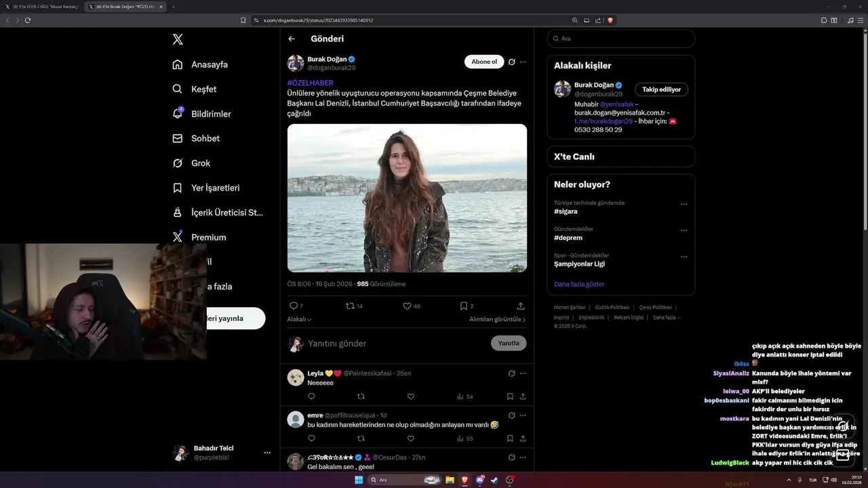The height and width of the screenshot is (488, 868).
Task: Click the zoom icon in the address bar
Action: tap(575, 20)
